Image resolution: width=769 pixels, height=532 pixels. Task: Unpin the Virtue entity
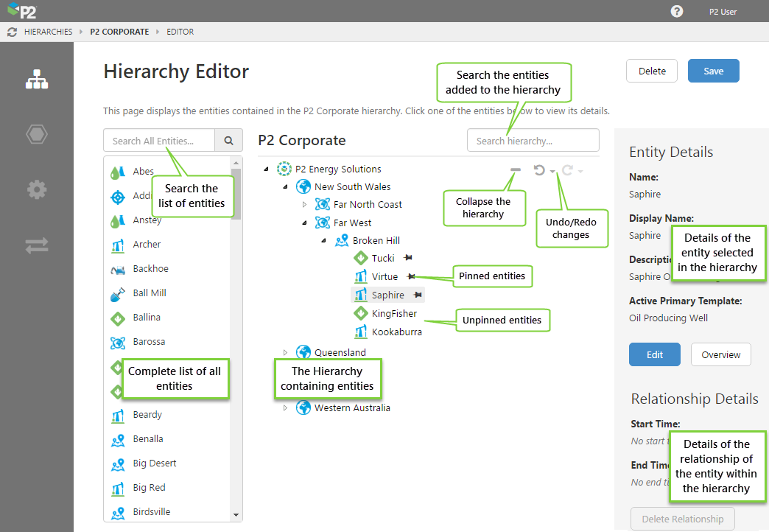pos(411,276)
